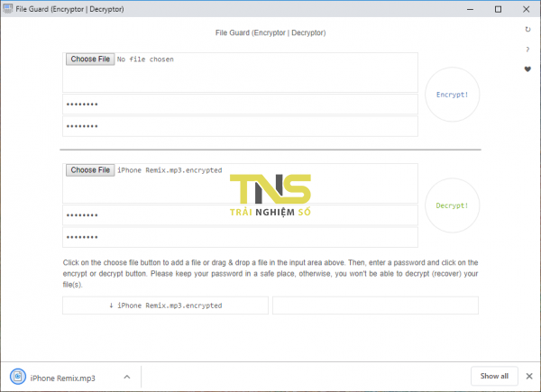Choose a file in the decrypt section
The width and height of the screenshot is (541, 392).
(x=90, y=170)
